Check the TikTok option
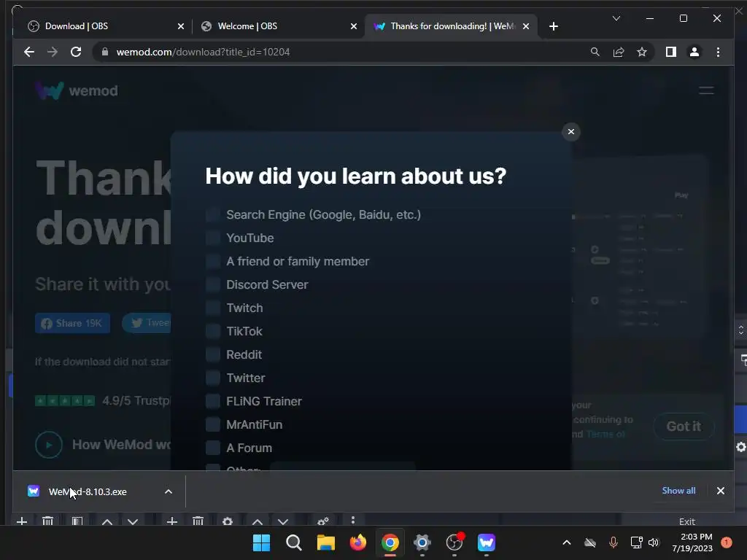Screen dimensions: 747x560 point(213,332)
